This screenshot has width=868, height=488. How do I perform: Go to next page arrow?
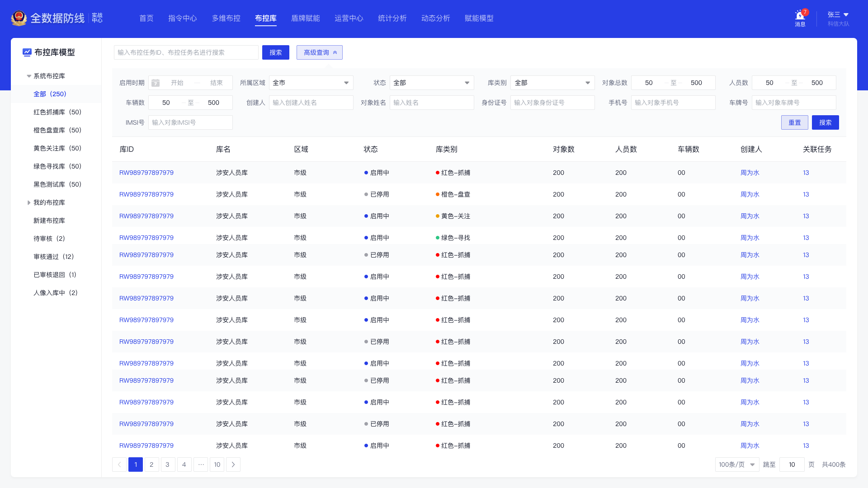pos(233,465)
